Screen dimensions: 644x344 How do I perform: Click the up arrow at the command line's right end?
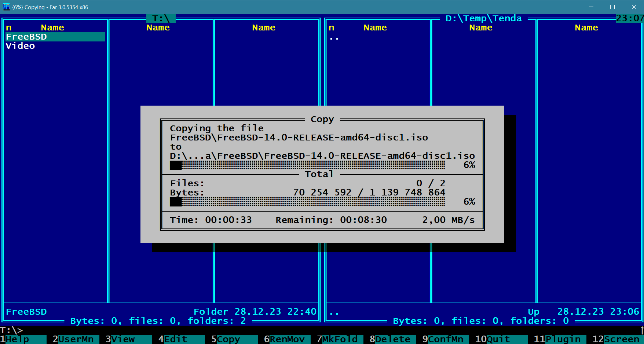click(642, 330)
